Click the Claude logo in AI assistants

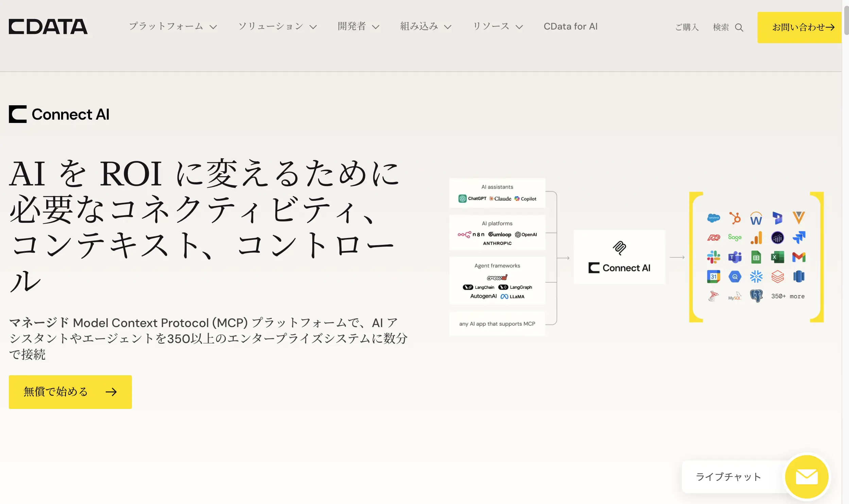[500, 198]
